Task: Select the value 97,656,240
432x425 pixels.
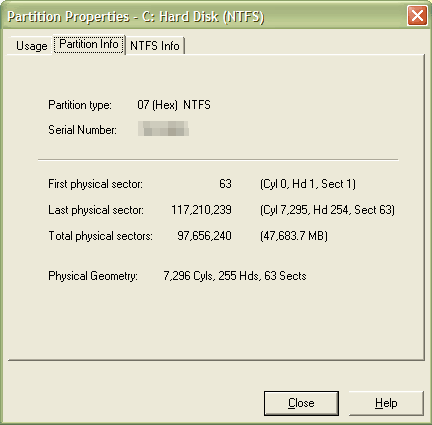Action: (x=204, y=236)
